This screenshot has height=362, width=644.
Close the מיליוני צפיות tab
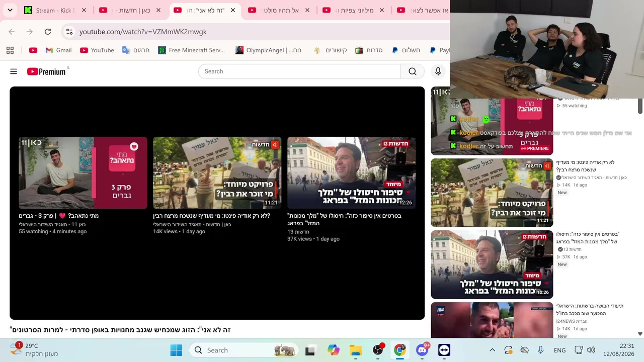(x=382, y=10)
